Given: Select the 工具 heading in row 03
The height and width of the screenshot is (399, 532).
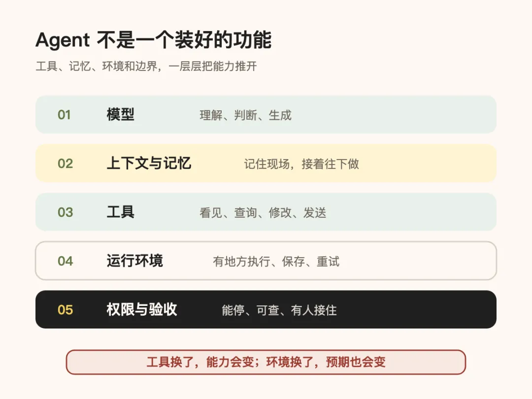Looking at the screenshot, I should (x=121, y=212).
